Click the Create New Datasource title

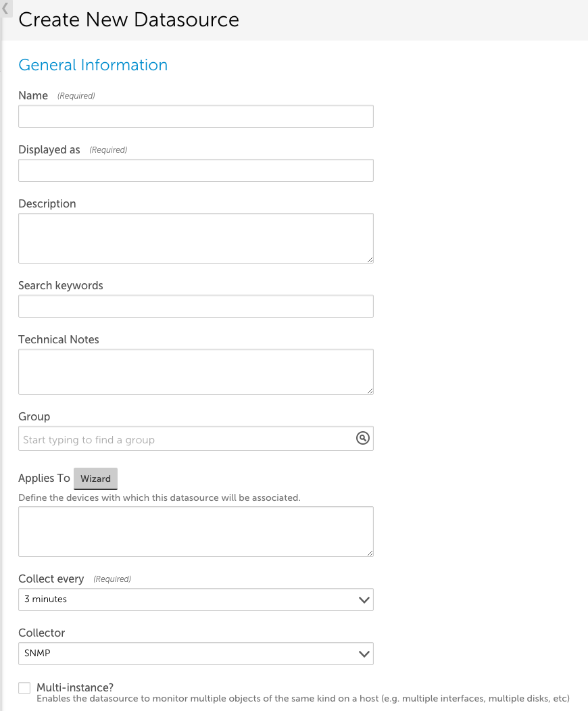(128, 20)
